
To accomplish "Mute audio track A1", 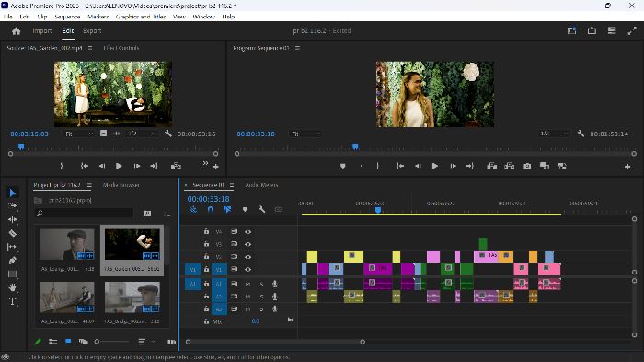I will [x=247, y=284].
